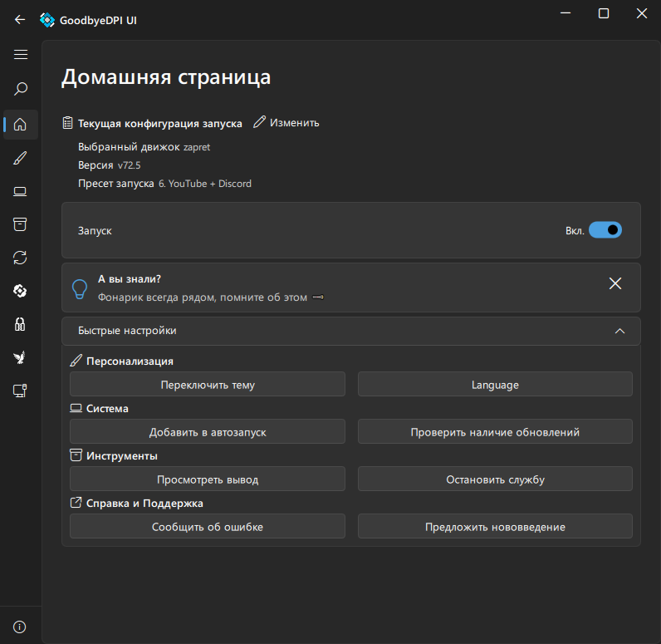661x644 pixels.
Task: Click the Переключить тему button
Action: point(208,385)
